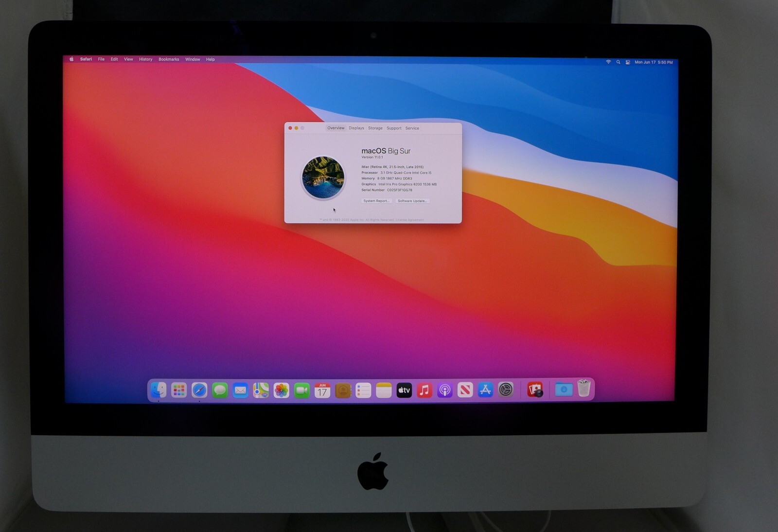Screen dimensions: 778x532
Task: Open Launchpad from the Dock
Action: [179, 390]
